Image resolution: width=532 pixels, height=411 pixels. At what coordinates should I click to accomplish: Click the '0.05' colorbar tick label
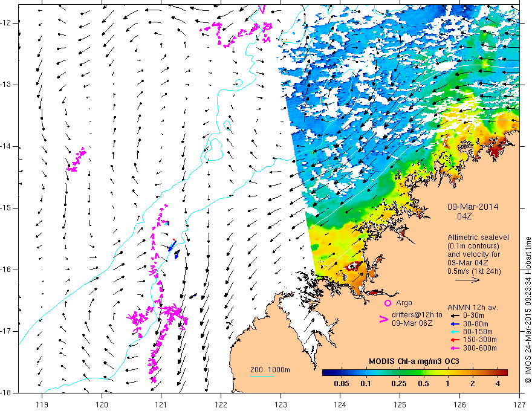341,384
